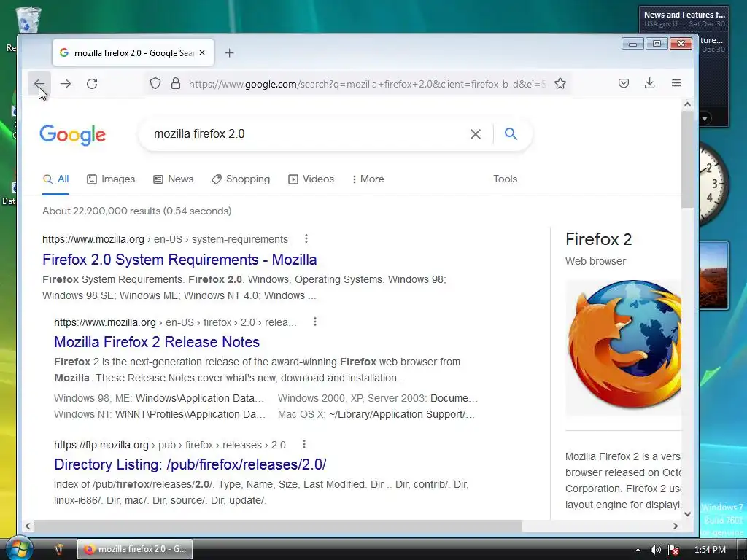Open options dots for Directory Listing result
Screen dimensions: 747x560
coord(304,444)
